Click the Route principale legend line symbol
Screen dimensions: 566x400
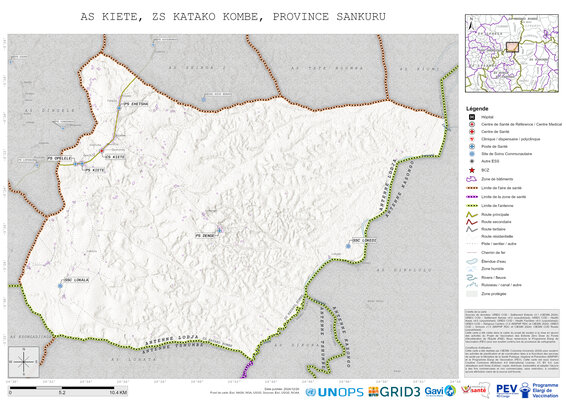point(471,214)
